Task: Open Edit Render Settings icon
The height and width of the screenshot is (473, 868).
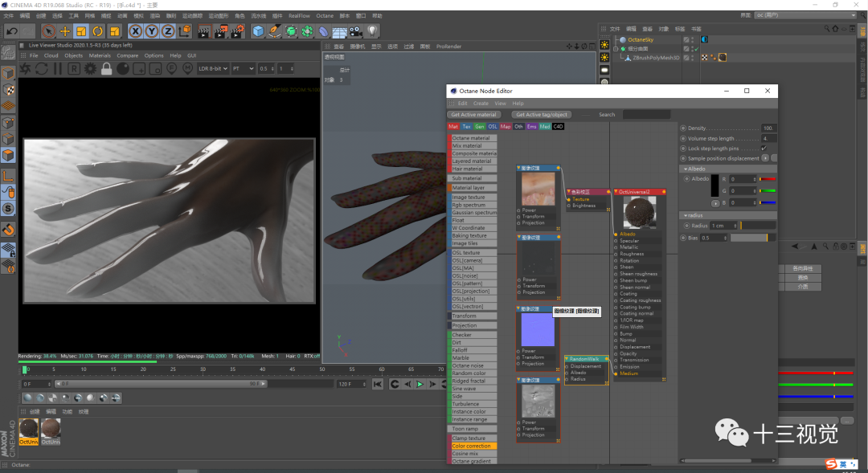Action: coord(237,31)
